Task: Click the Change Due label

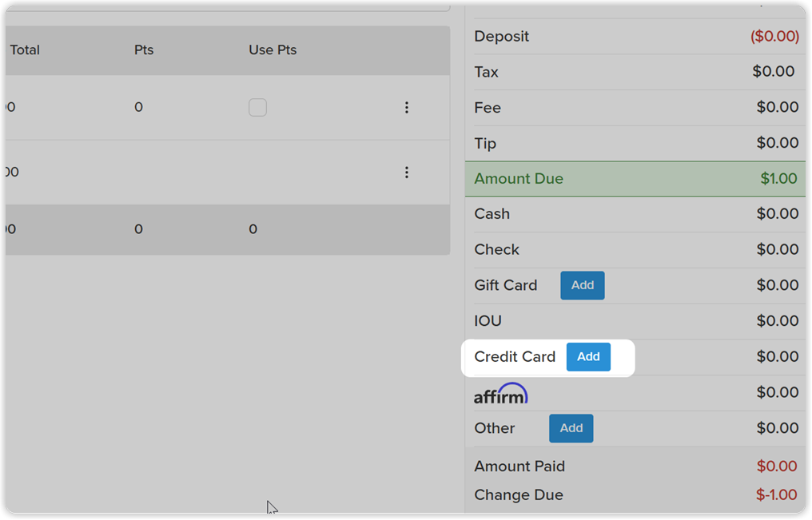Action: click(x=519, y=494)
